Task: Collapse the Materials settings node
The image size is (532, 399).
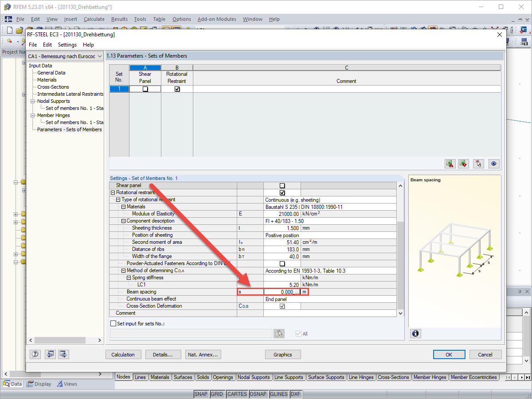Action: coord(124,207)
